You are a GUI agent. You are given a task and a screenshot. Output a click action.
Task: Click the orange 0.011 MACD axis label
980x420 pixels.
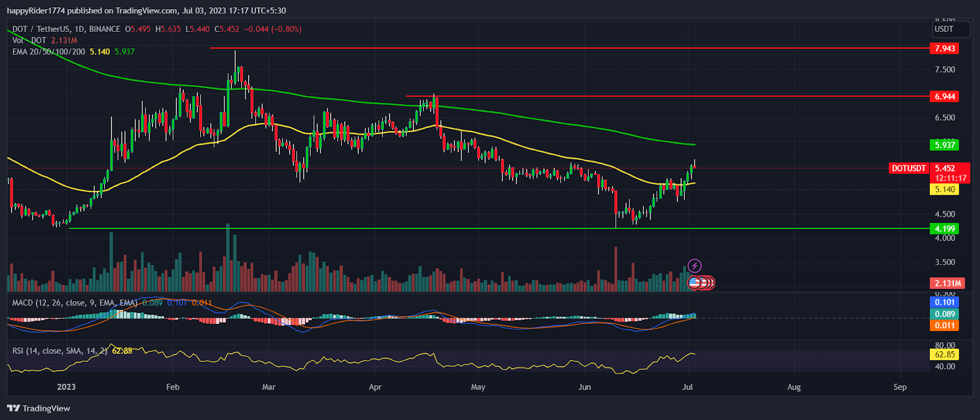pos(944,326)
